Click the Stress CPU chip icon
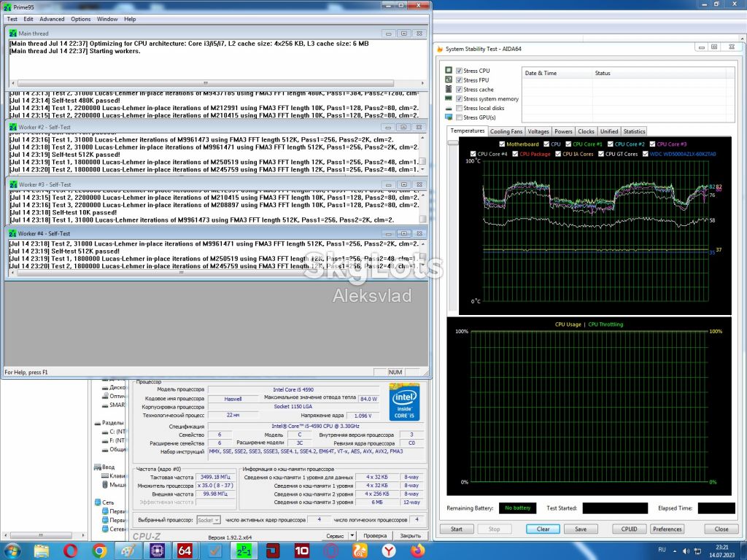 449,70
